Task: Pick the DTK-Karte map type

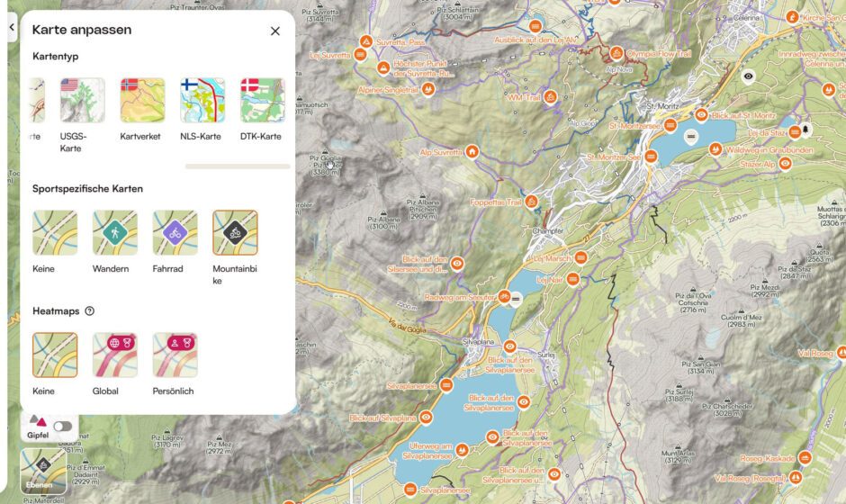Action: tap(263, 101)
